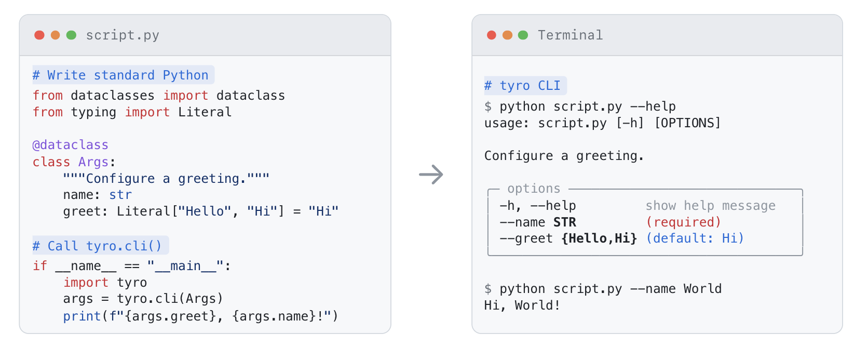Click the @dataclass decorator line
Image resolution: width=868 pixels, height=347 pixels.
pyautogui.click(x=71, y=145)
